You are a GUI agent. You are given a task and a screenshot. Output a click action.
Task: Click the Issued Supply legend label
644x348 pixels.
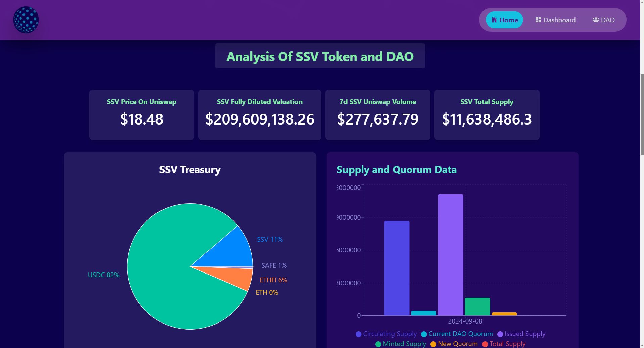(525, 334)
